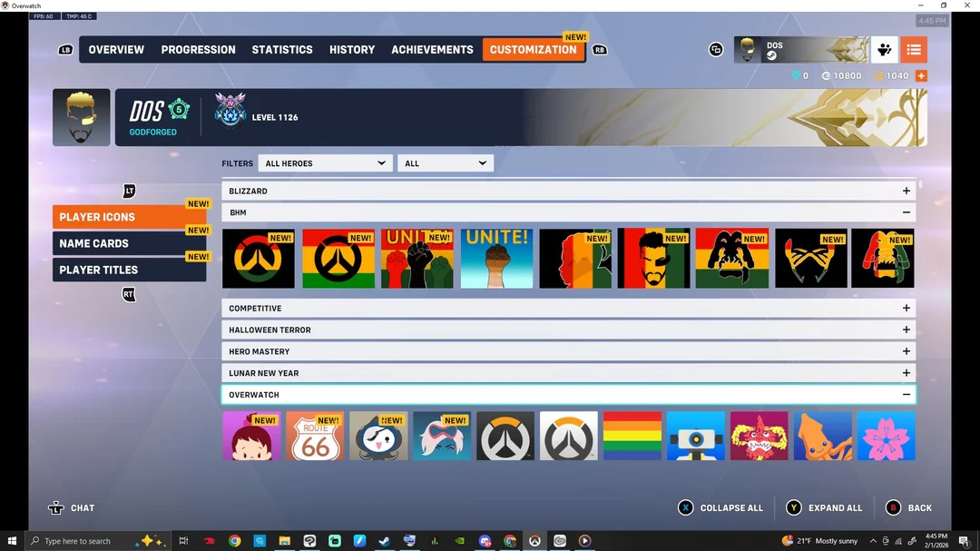
Task: Open the Achievements tab
Action: pyautogui.click(x=433, y=49)
